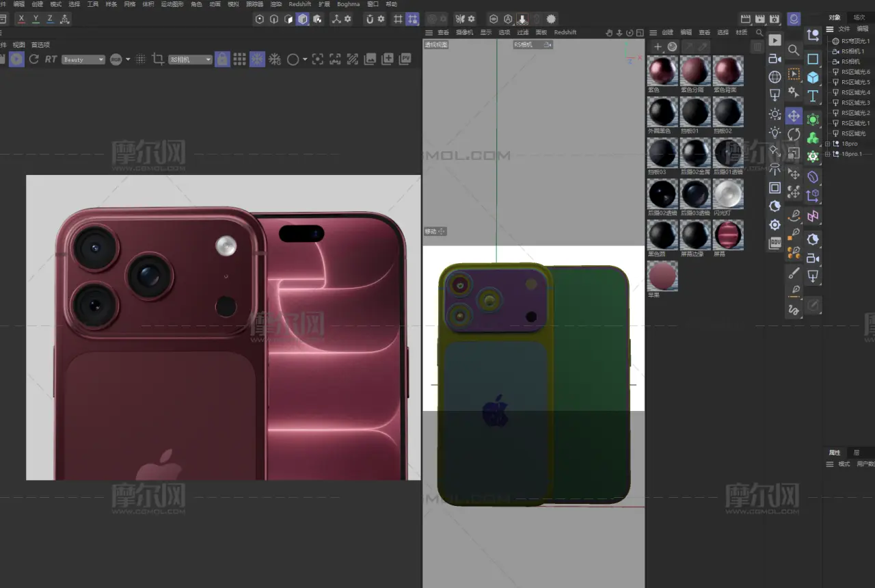Toggle the Z axis lock
The image size is (875, 588).
point(50,19)
